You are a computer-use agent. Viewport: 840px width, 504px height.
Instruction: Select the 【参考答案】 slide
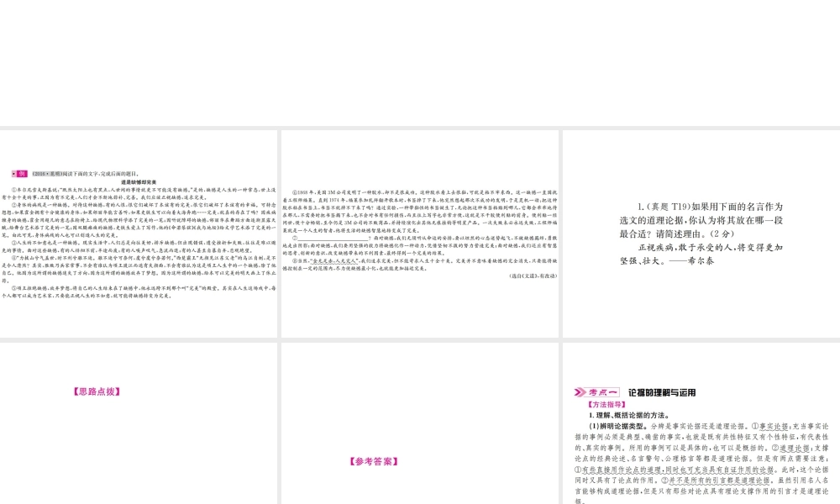[419, 423]
